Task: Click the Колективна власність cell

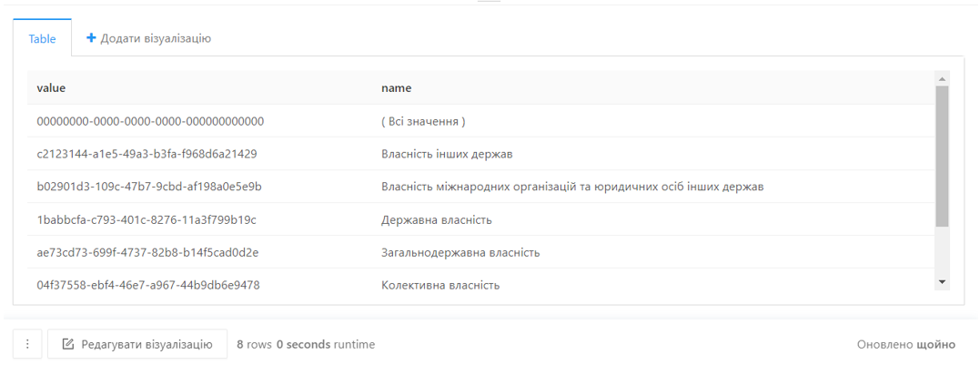Action: (x=440, y=285)
